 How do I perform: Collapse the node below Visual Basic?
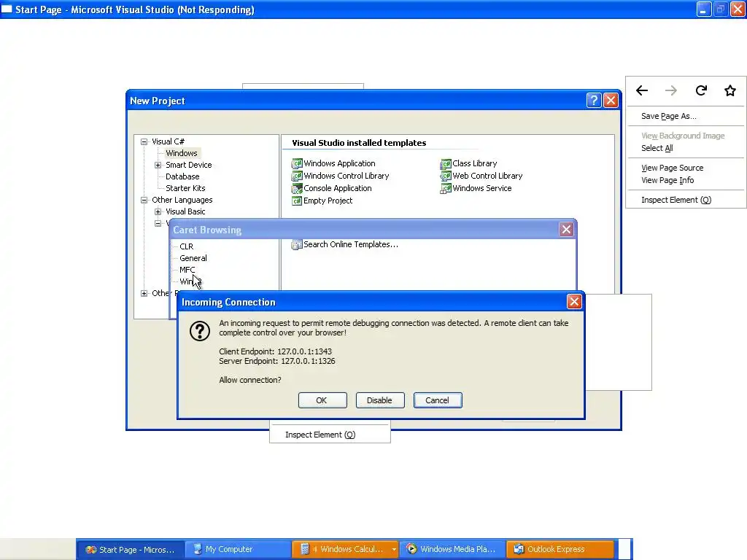158,223
